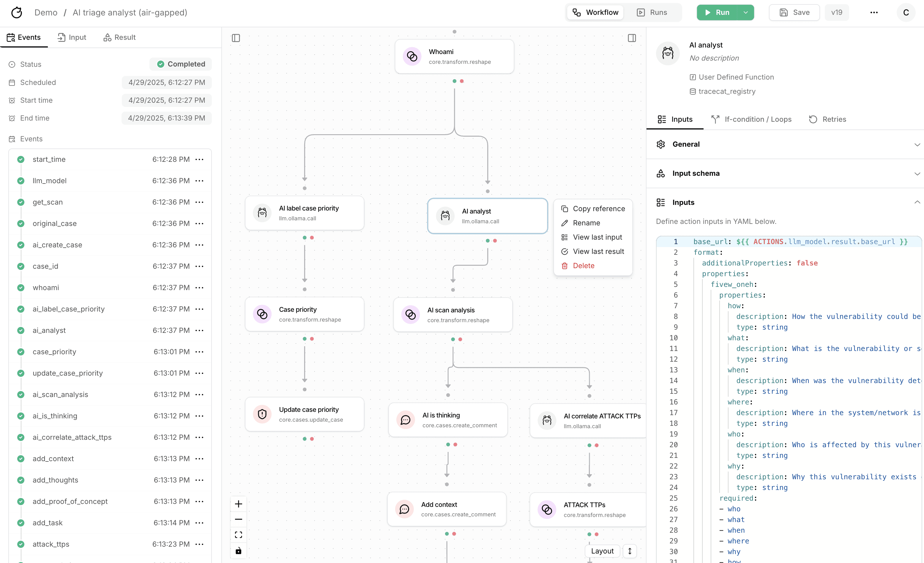Screen dimensions: 924x563
Task: Fit the workflow to view
Action: pyautogui.click(x=239, y=534)
